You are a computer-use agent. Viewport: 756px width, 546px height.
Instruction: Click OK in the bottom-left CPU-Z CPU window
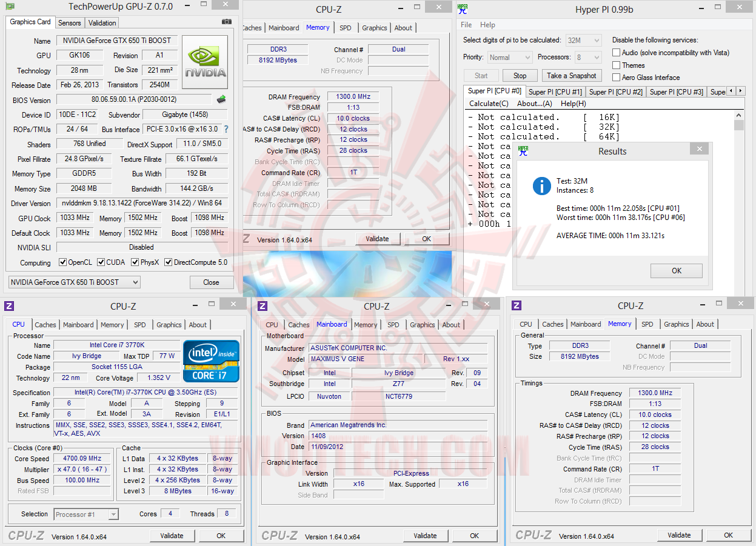[x=221, y=536]
